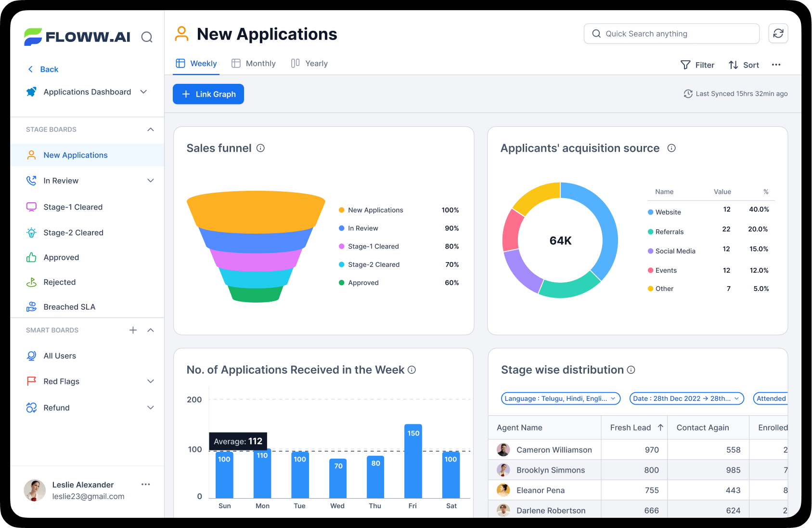Click the Quick Search anything field
The image size is (812, 528).
[x=671, y=34]
